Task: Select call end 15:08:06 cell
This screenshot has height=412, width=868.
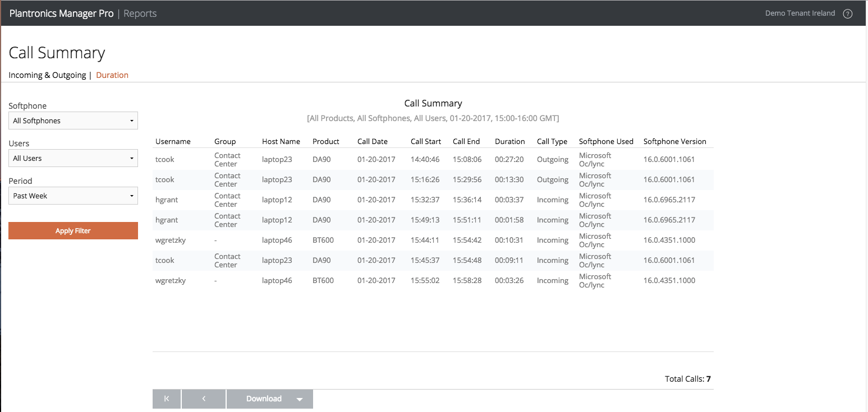Action: (467, 159)
